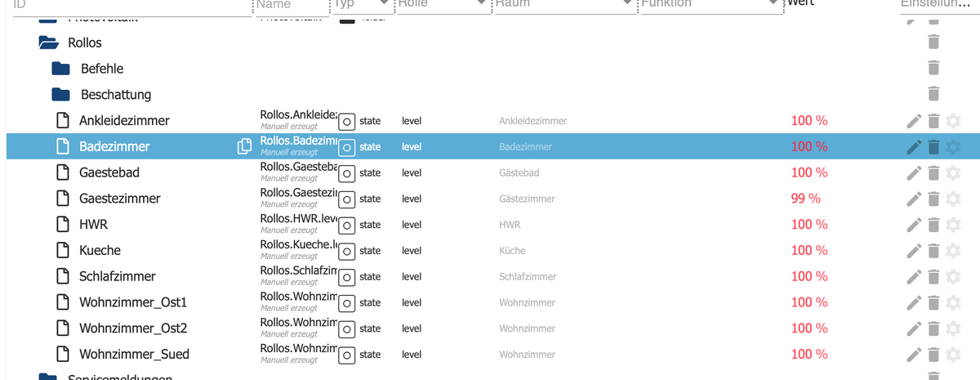This screenshot has width=980, height=380.
Task: Edit the Kueche object with pencil icon
Action: coord(914,251)
